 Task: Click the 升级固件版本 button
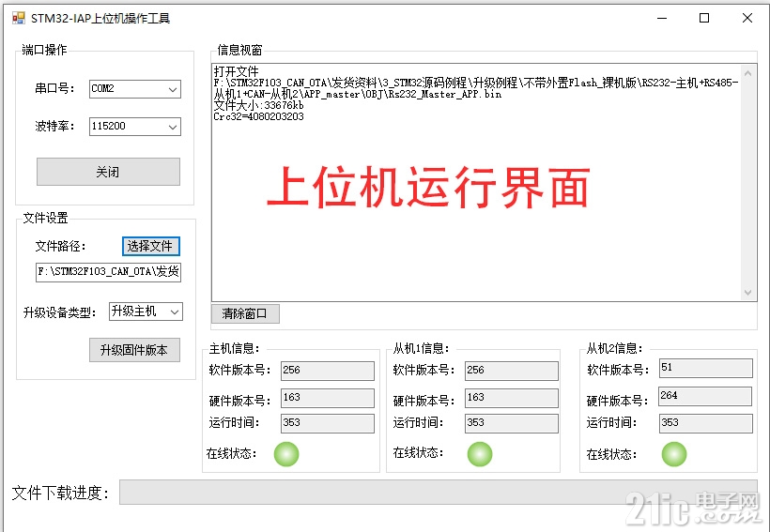pos(134,350)
